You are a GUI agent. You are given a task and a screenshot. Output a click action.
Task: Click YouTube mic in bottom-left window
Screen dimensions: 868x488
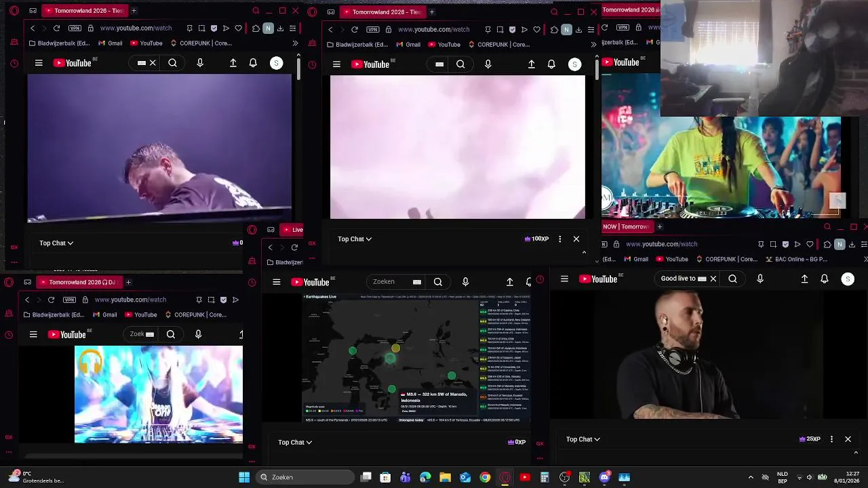click(x=198, y=334)
